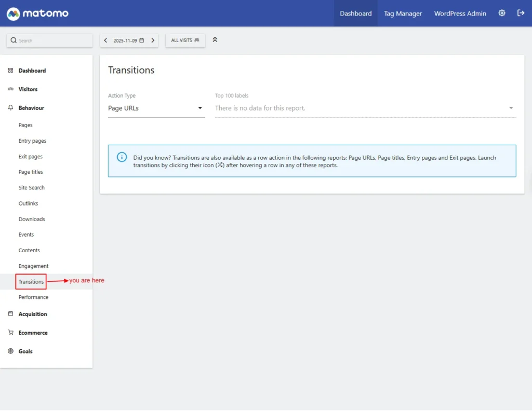The image size is (532, 411).
Task: Open the Tag Manager tab
Action: click(403, 13)
